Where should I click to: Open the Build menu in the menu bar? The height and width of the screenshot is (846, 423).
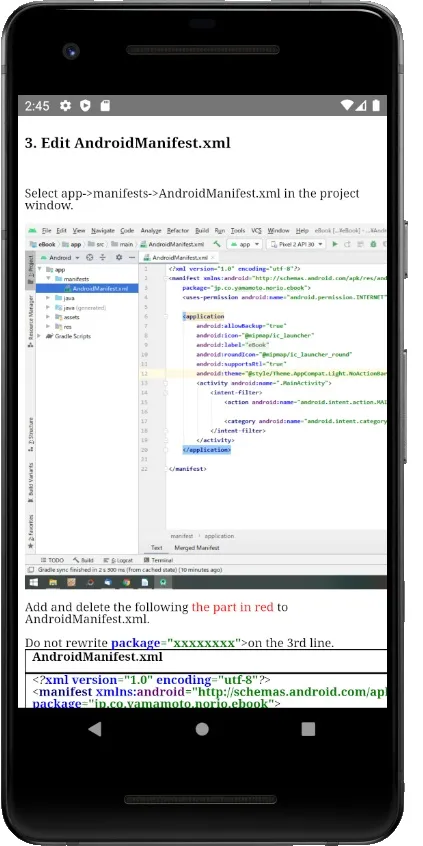[x=202, y=230]
